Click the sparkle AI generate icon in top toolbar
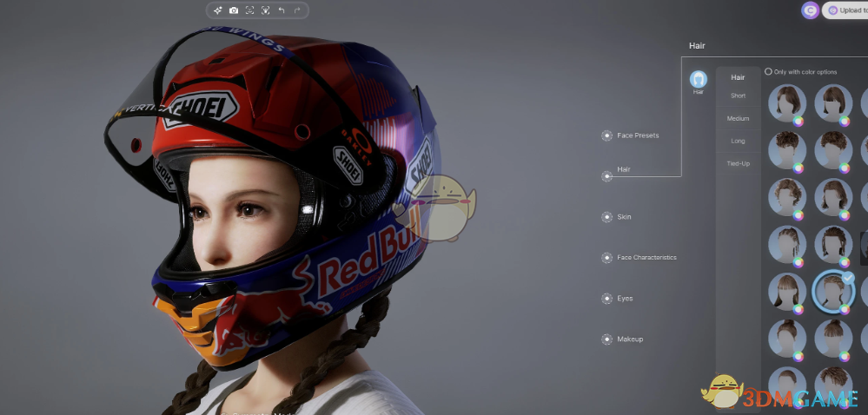This screenshot has width=868, height=415. (x=217, y=10)
